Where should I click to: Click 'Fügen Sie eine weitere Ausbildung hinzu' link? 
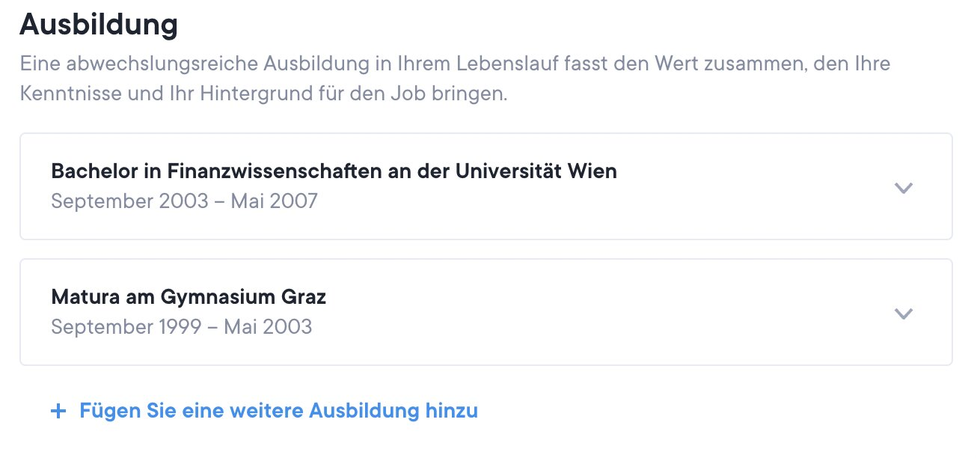[278, 411]
